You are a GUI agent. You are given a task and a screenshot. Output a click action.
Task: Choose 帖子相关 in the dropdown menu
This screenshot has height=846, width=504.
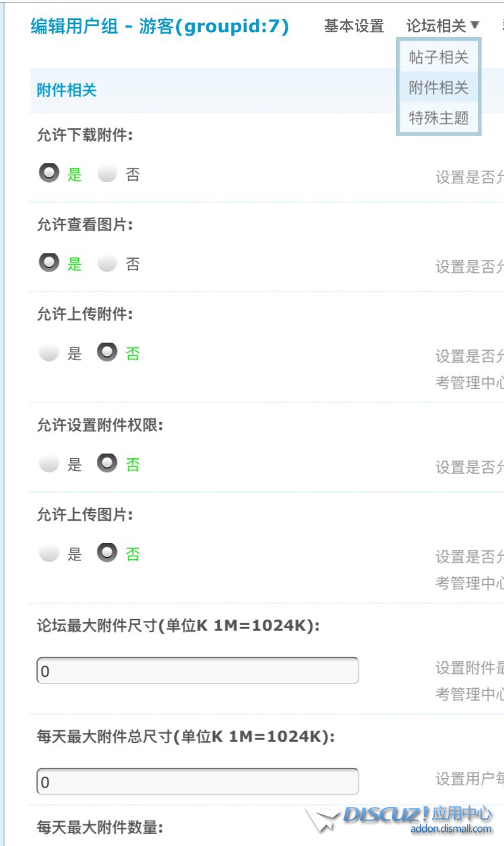coord(438,57)
